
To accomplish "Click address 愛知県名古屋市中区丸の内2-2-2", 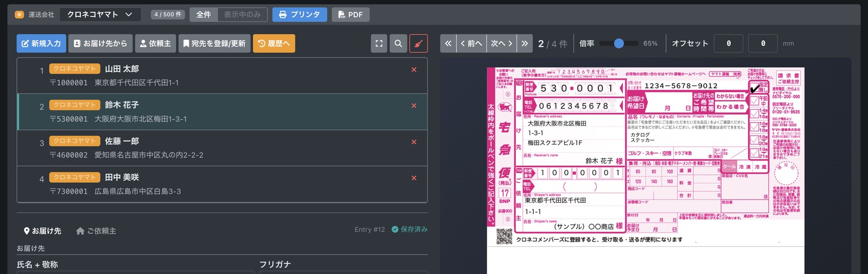I will 149,155.
